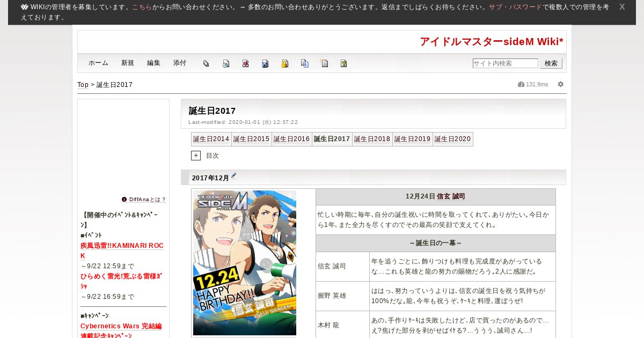The image size is (644, 338).
Task: Click the overlapping pages copy icon in toolbar
Action: click(206, 63)
